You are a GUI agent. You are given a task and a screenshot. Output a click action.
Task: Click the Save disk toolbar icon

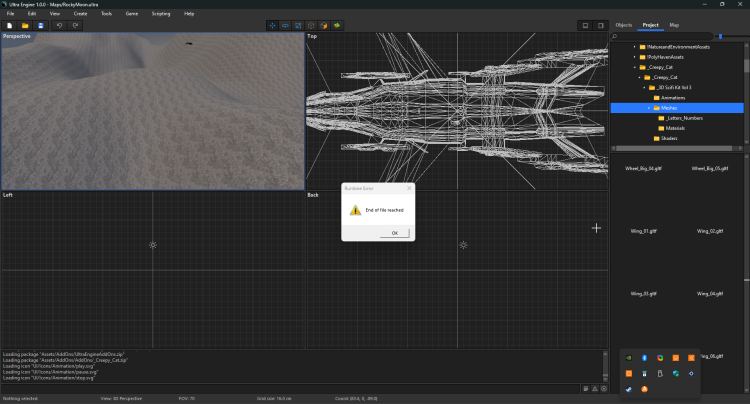coord(40,25)
